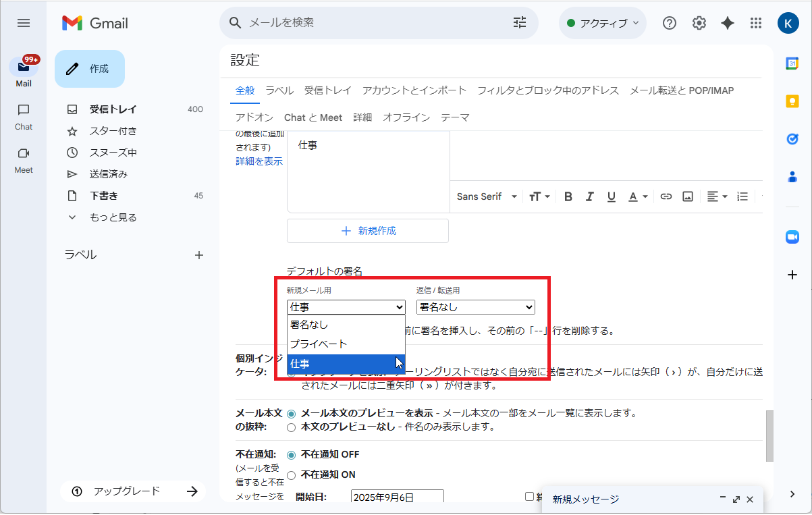Select メール本文のプレビューを表示 option

pos(291,413)
